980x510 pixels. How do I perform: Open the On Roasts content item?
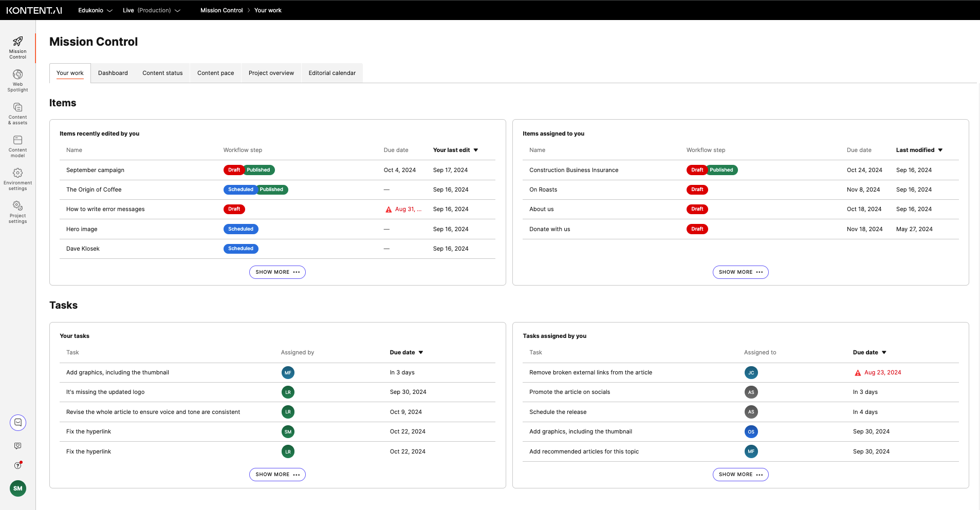click(x=543, y=190)
